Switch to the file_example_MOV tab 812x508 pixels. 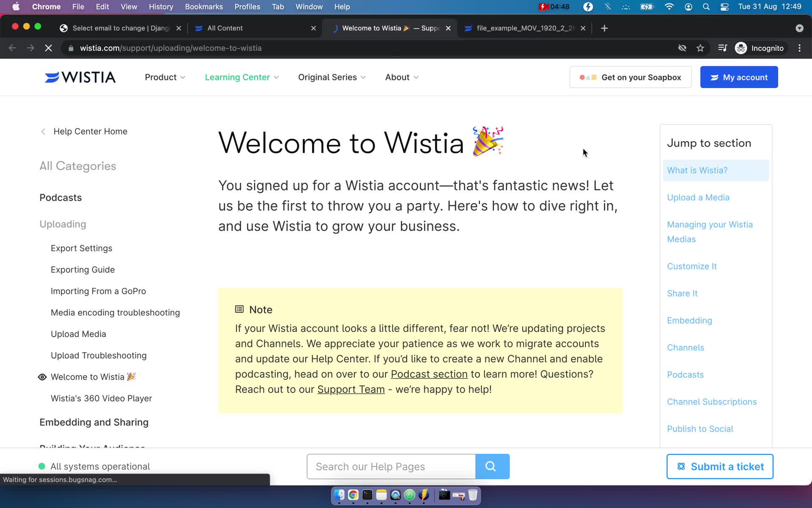coord(524,28)
